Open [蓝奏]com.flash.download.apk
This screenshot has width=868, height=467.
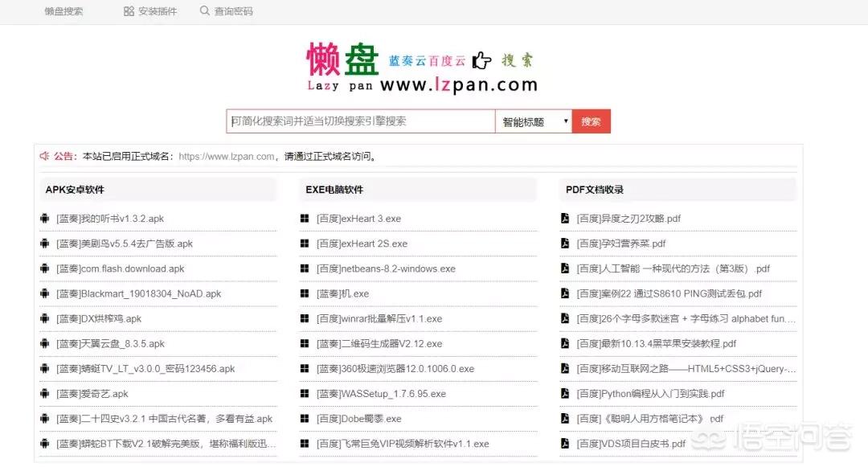tap(120, 268)
